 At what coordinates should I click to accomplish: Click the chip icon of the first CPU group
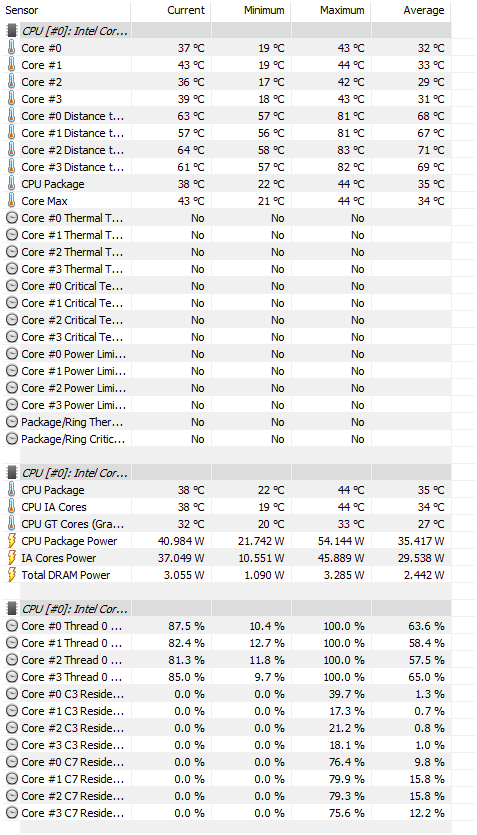[12, 31]
